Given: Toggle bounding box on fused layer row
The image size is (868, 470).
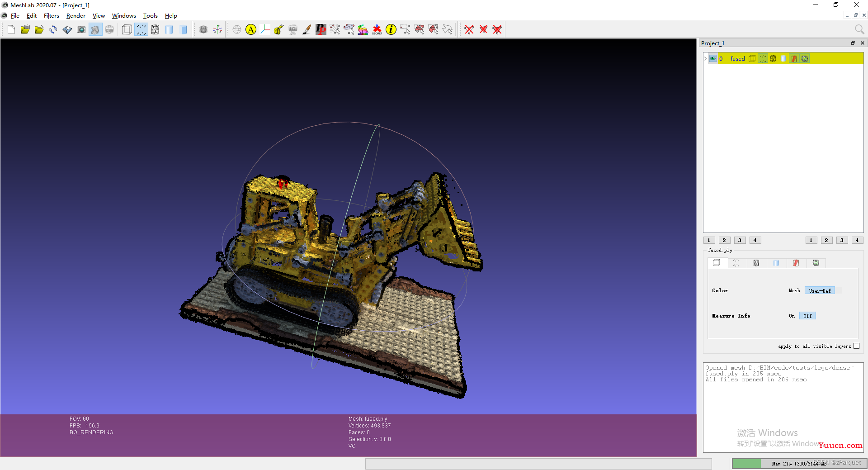Looking at the screenshot, I should [x=752, y=58].
